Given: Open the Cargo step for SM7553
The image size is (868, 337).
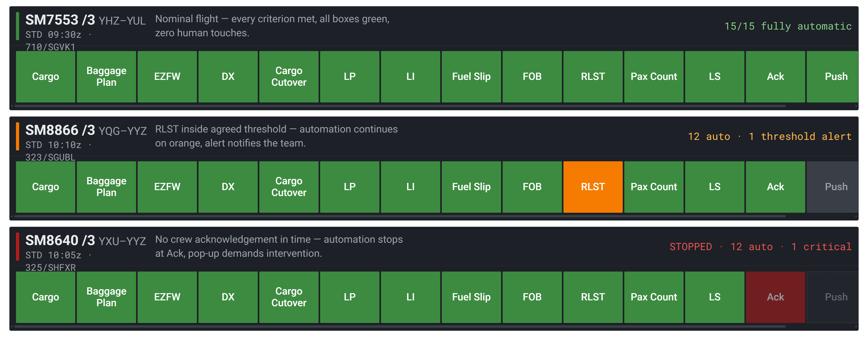Looking at the screenshot, I should click(x=45, y=76).
